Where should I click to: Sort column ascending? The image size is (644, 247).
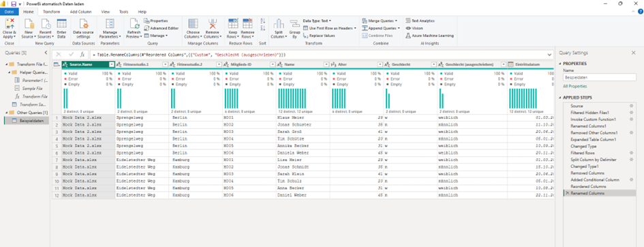pos(263,20)
